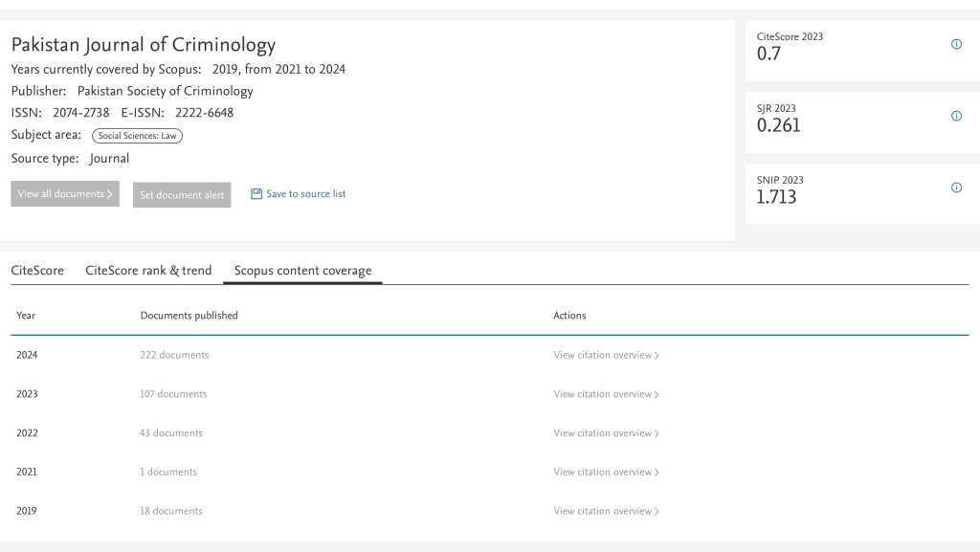Open the 222 documents link for 2024

click(174, 355)
